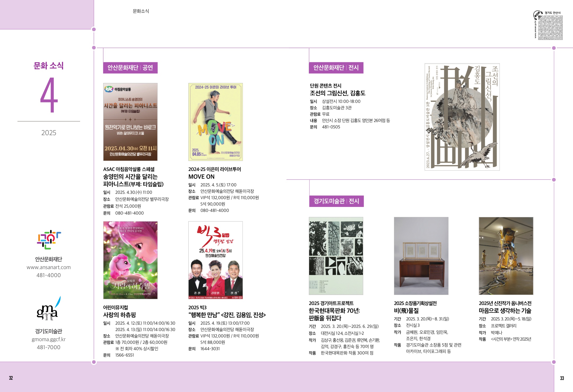Screen dimensions: 573x392
Task: Open the MOVE ON live tour poster
Action: [x=215, y=122]
